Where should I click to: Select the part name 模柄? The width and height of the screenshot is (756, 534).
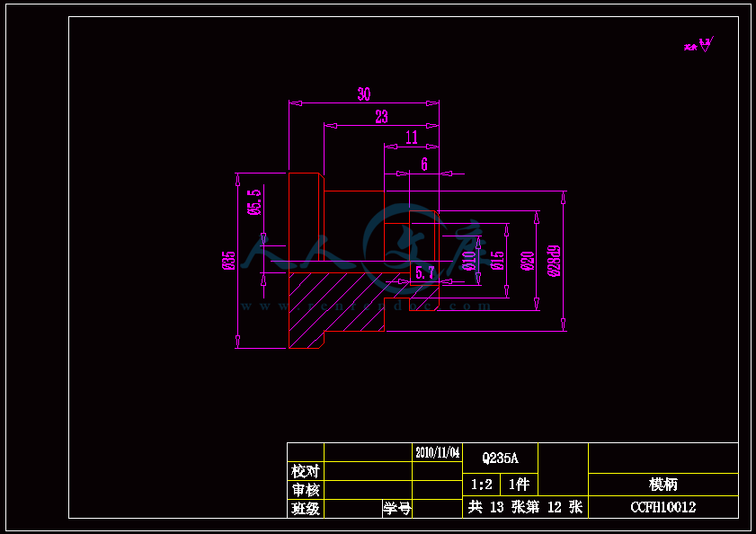point(663,485)
